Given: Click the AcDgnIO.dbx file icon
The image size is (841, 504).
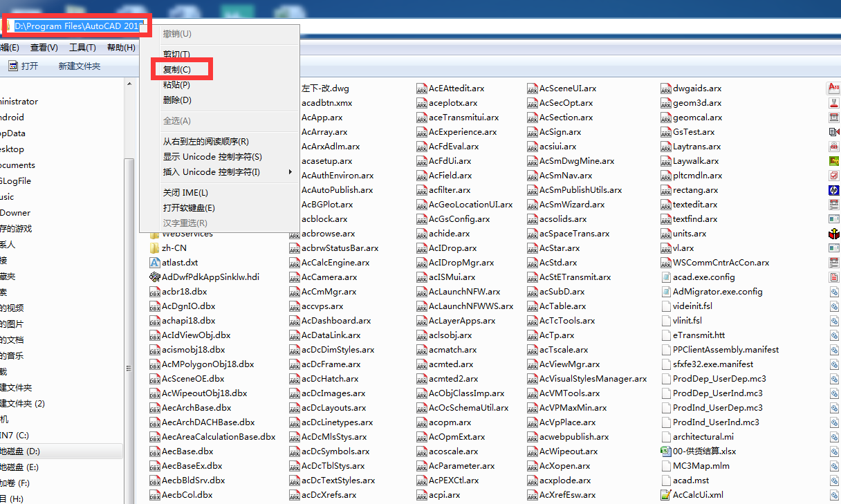Looking at the screenshot, I should [155, 306].
